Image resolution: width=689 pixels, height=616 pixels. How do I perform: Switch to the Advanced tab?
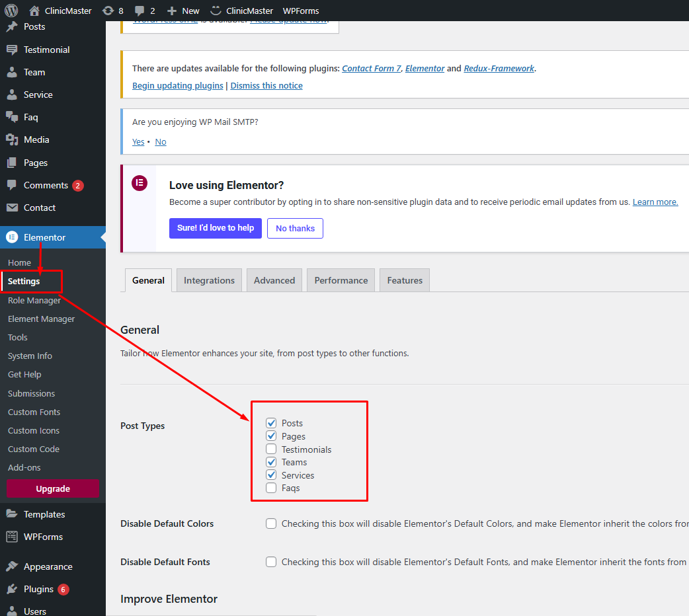pyautogui.click(x=274, y=280)
